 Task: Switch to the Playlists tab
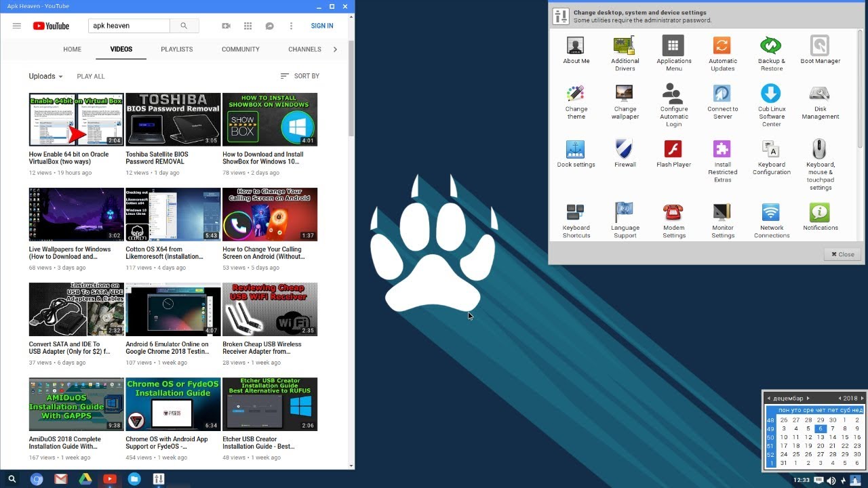[x=177, y=49]
